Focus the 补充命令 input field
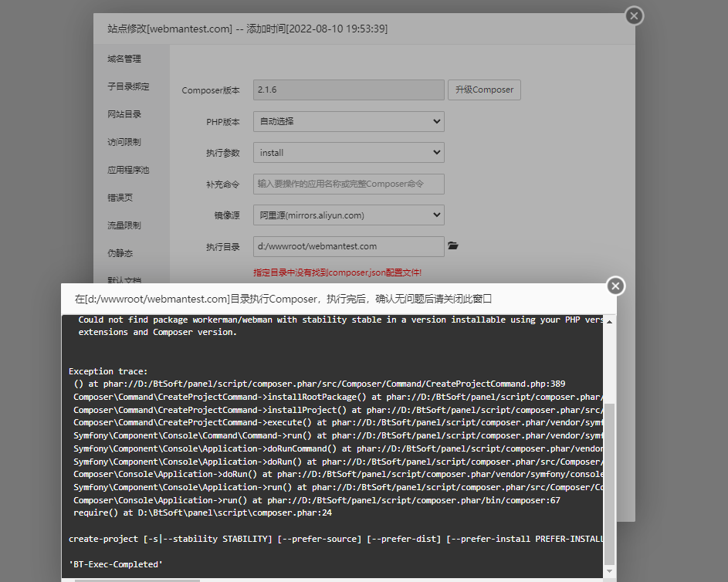Image resolution: width=728 pixels, height=582 pixels. click(349, 184)
